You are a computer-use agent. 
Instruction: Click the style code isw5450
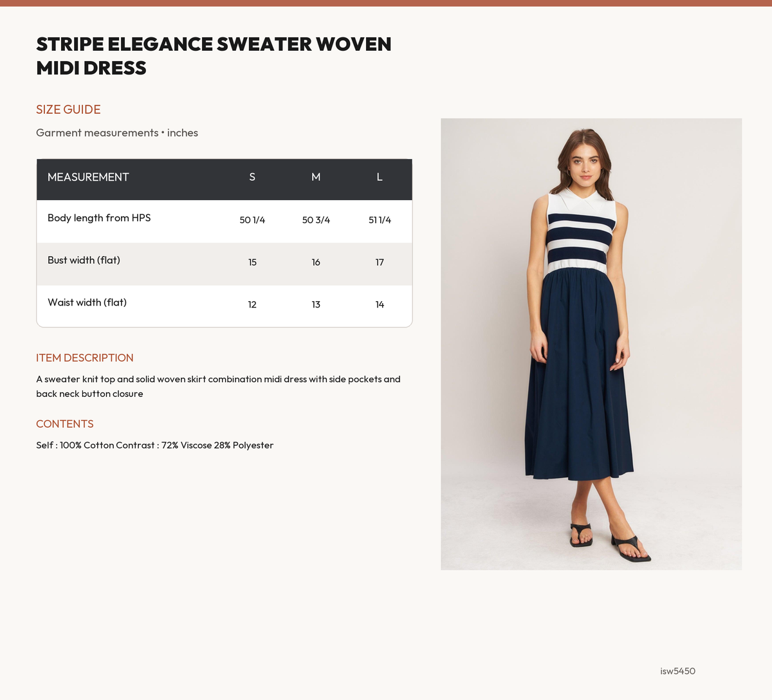pyautogui.click(x=677, y=671)
